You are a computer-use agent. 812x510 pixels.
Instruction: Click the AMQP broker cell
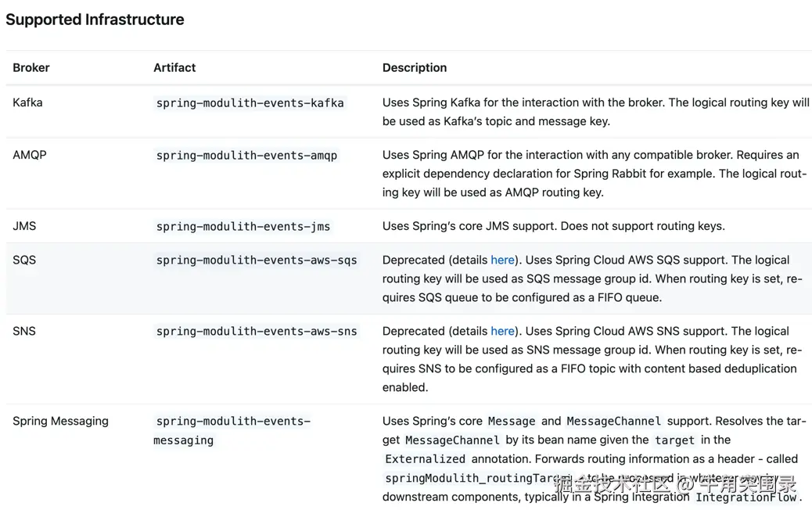30,155
